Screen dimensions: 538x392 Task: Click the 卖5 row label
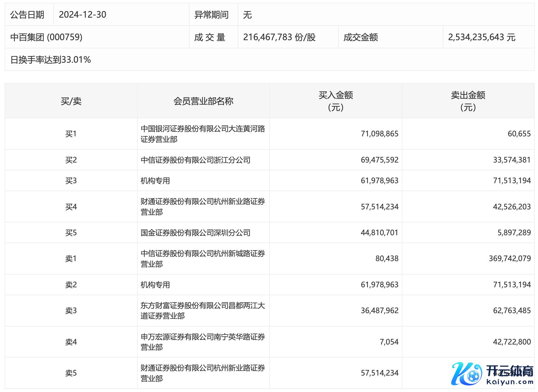click(x=71, y=373)
